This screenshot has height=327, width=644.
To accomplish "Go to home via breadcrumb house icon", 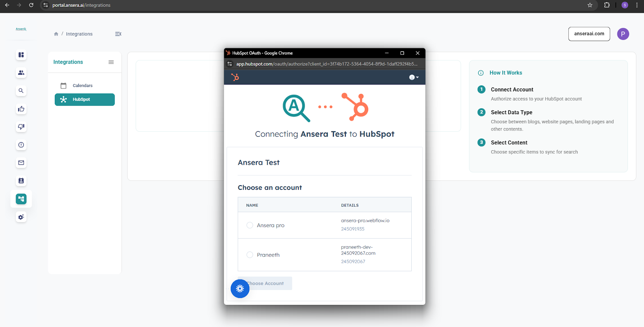I will [x=56, y=34].
